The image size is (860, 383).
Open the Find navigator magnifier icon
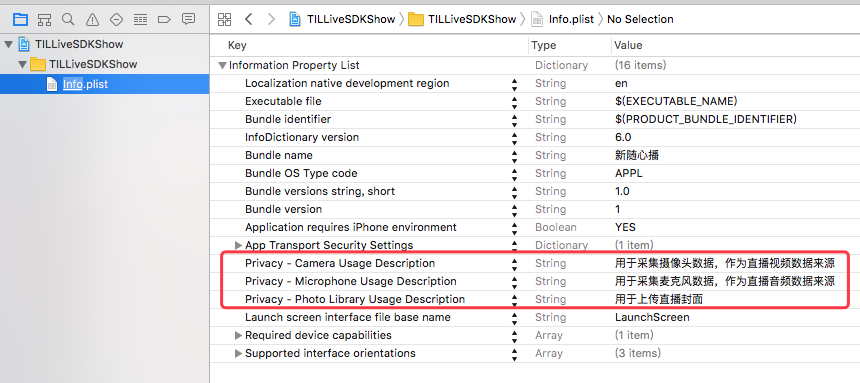(x=68, y=20)
